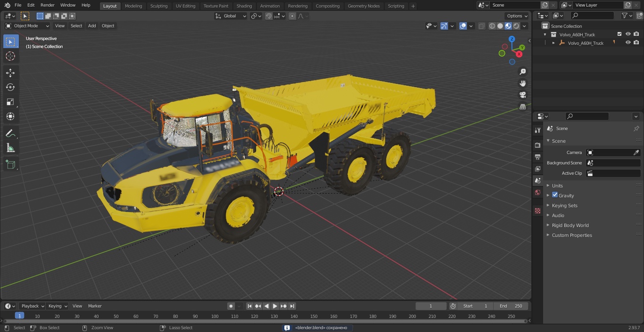Disable Volvo_A60H_Truck collection in renders
Screen dimensions: 644x332
point(636,34)
